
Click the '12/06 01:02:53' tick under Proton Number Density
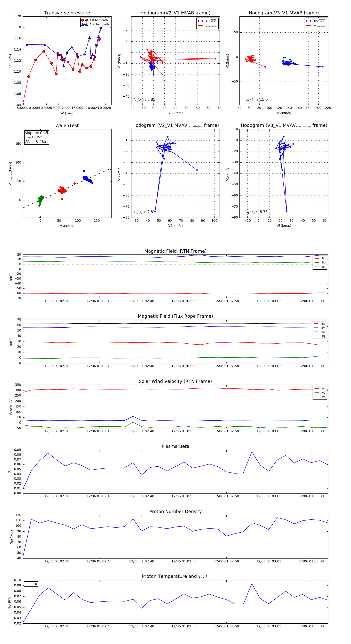[x=184, y=561]
